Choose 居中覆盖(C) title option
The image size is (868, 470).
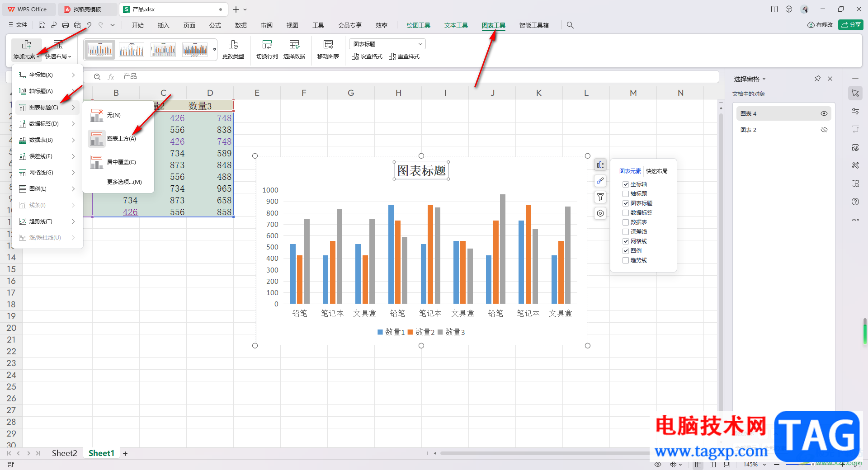coord(118,162)
